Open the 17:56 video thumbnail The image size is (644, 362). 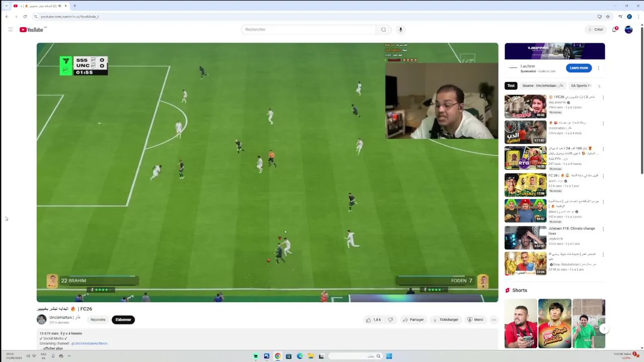(525, 185)
